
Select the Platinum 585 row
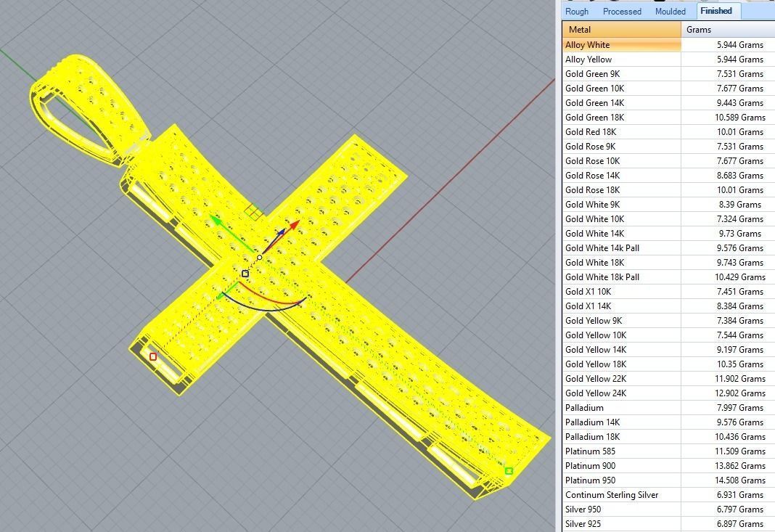(x=669, y=451)
